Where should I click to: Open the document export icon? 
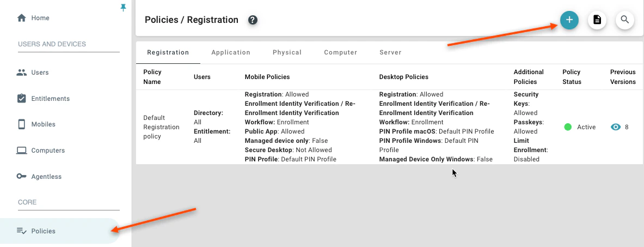tap(597, 20)
